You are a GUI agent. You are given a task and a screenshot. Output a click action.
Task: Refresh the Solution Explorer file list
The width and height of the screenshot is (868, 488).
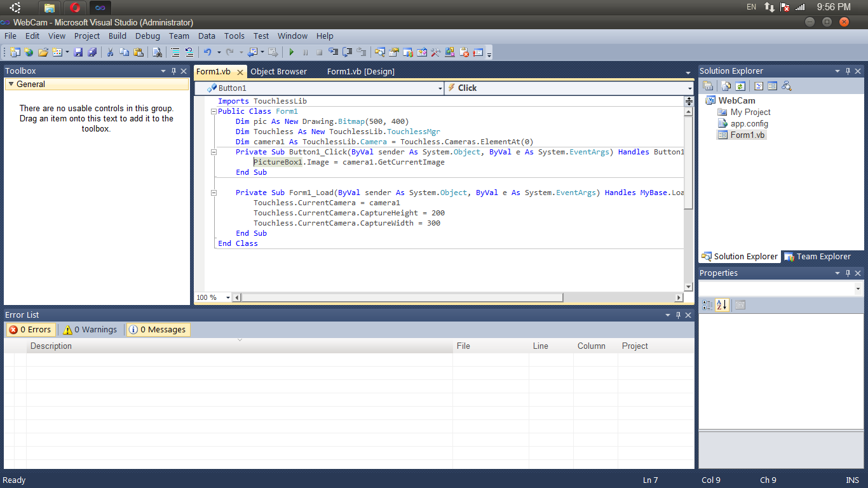point(740,86)
